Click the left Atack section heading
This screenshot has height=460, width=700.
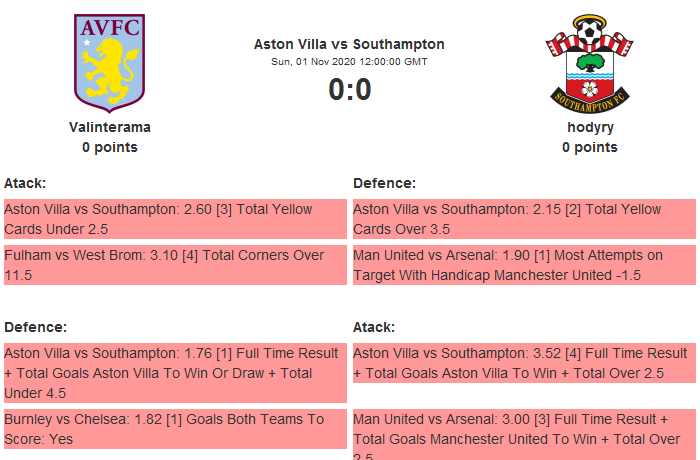click(25, 183)
